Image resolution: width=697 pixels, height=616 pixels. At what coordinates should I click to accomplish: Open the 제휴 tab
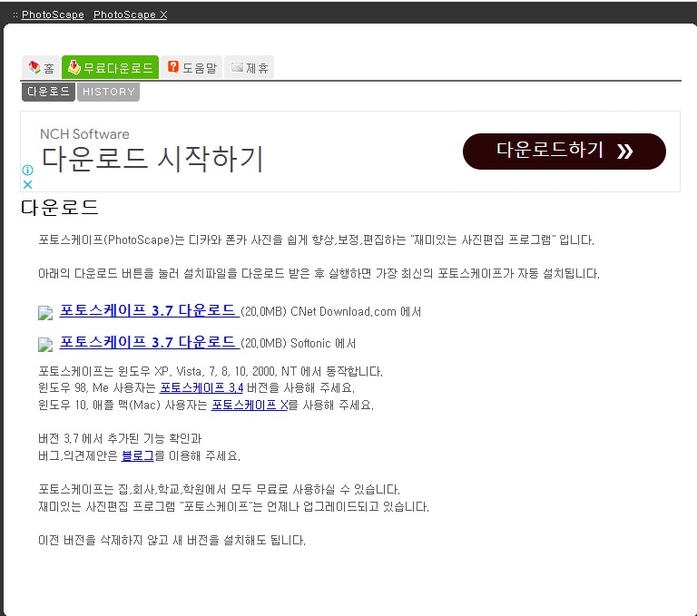click(x=249, y=67)
